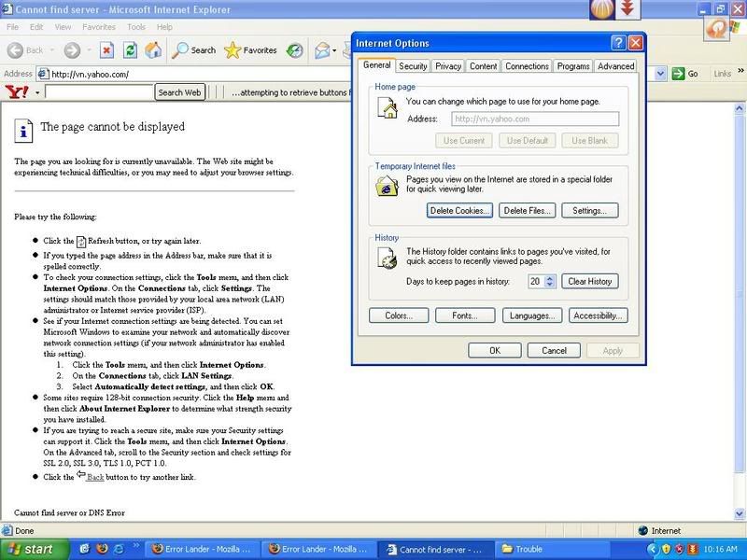Click the page scrollbar down arrow
This screenshot has height=560, width=747.
740,513
